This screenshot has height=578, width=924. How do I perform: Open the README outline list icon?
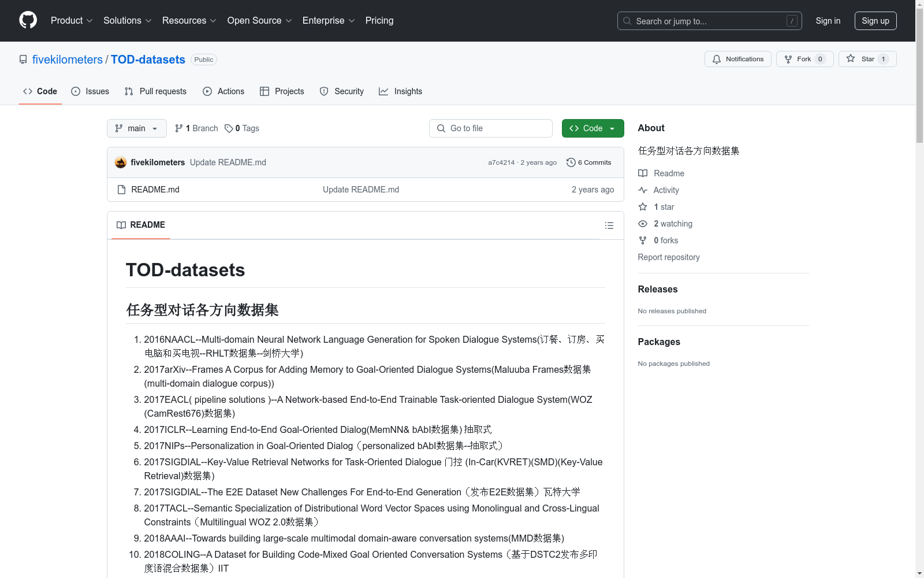pos(609,225)
